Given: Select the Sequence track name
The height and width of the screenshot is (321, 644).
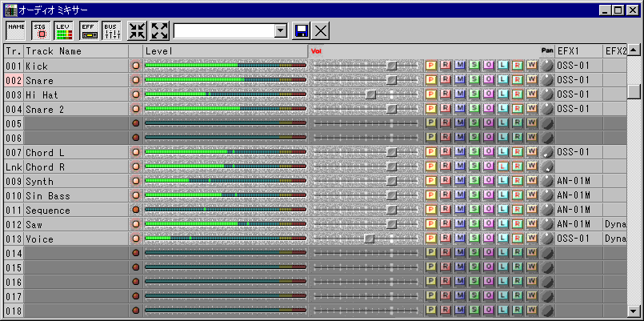Looking at the screenshot, I should [76, 210].
